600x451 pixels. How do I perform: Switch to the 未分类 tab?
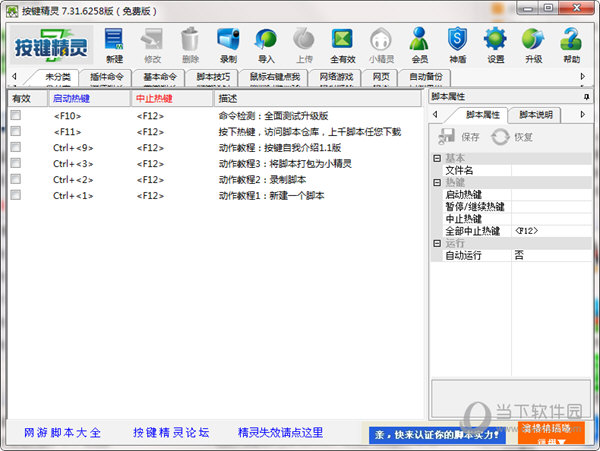pyautogui.click(x=58, y=77)
